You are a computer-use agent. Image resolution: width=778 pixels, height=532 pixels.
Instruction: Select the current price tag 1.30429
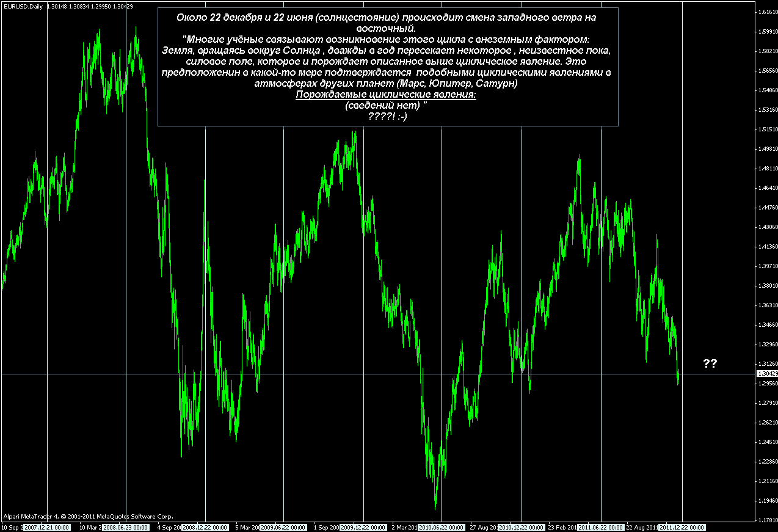(x=766, y=374)
